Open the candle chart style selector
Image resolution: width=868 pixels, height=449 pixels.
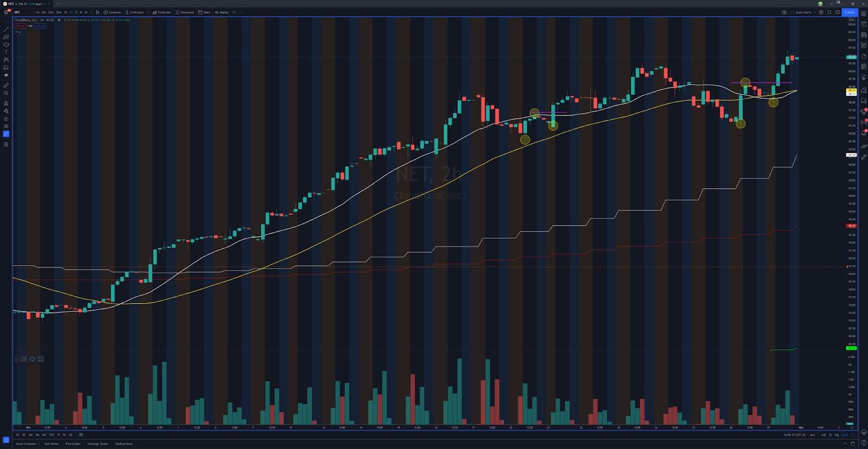[98, 12]
